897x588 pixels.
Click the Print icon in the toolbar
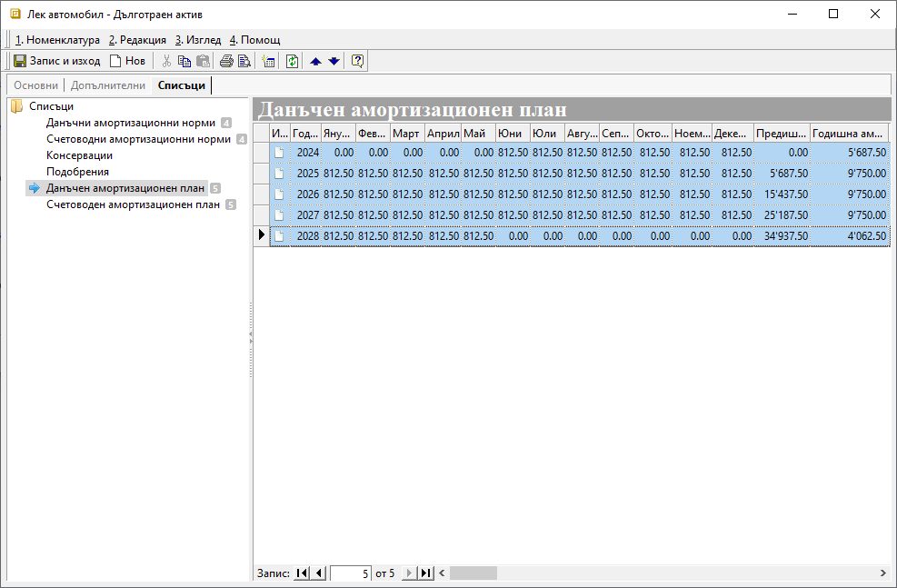pyautogui.click(x=226, y=61)
